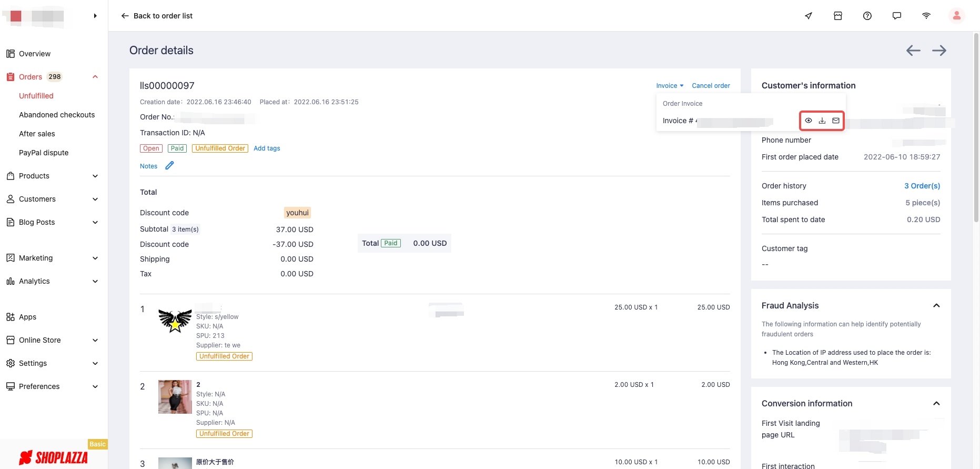Viewport: 980px width, 469px height.
Task: Open After sales in sidebar
Action: (x=37, y=134)
